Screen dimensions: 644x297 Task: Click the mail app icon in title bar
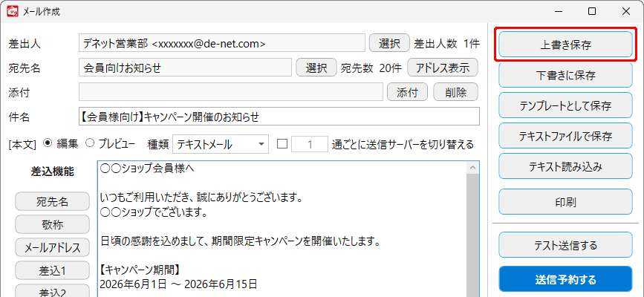click(13, 11)
